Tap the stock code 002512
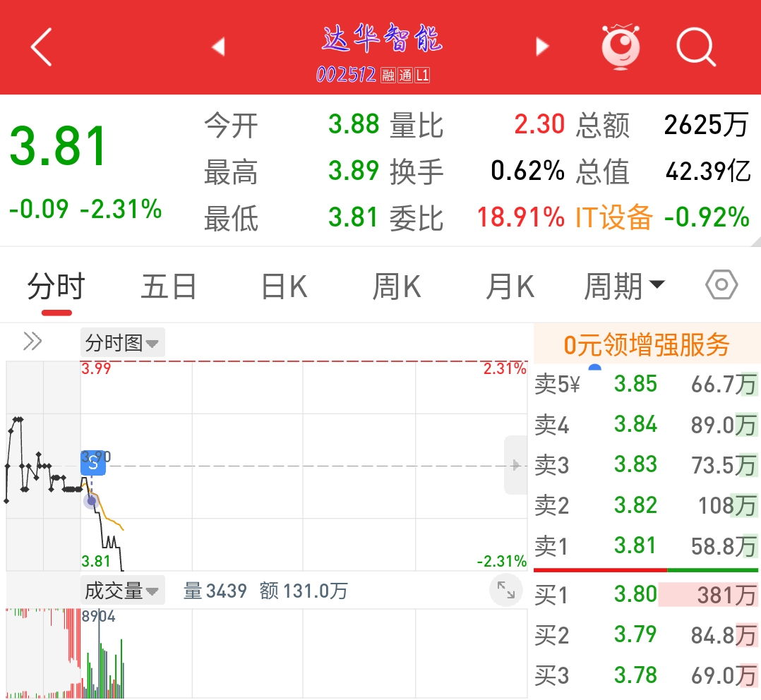 [x=346, y=75]
